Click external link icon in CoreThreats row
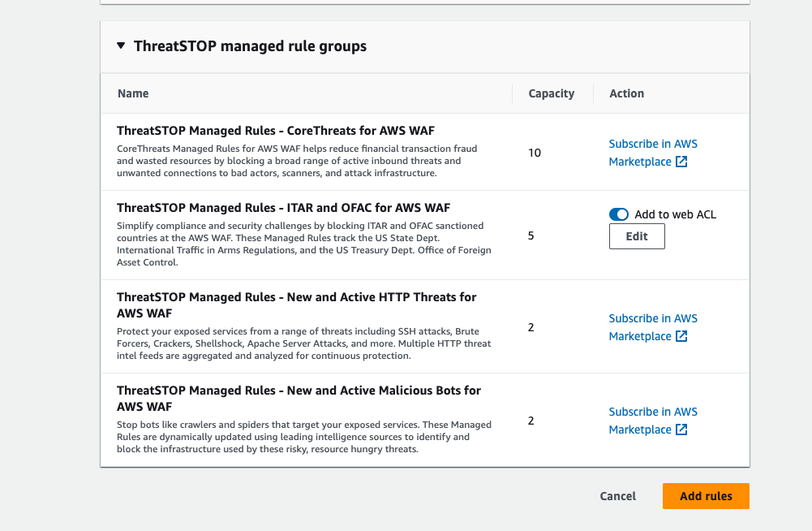Screen dimensions: 812x531 [681, 162]
